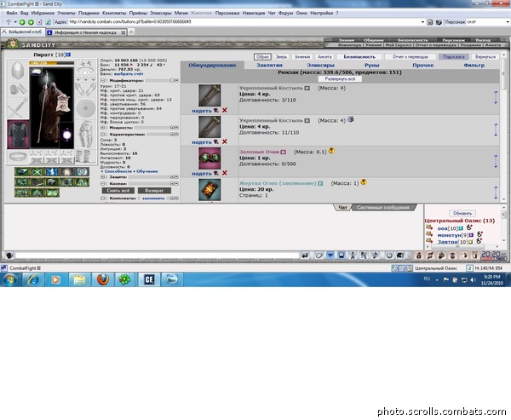Open Internet Explorer from the taskbar
The width and height of the screenshot is (511, 420).
(33, 279)
